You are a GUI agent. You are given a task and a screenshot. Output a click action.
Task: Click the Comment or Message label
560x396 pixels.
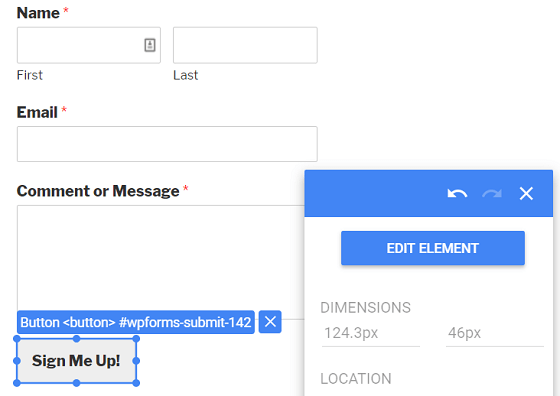(x=98, y=191)
